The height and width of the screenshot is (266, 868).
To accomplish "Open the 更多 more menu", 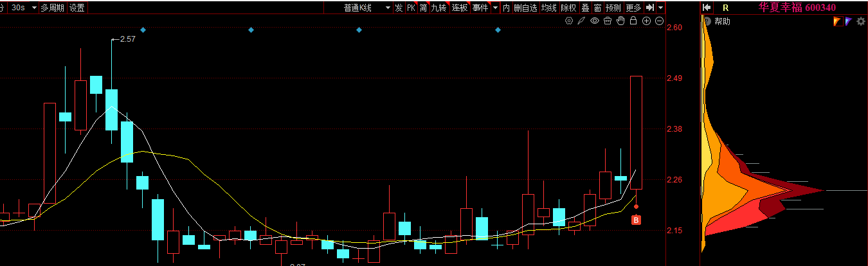I will 633,8.
